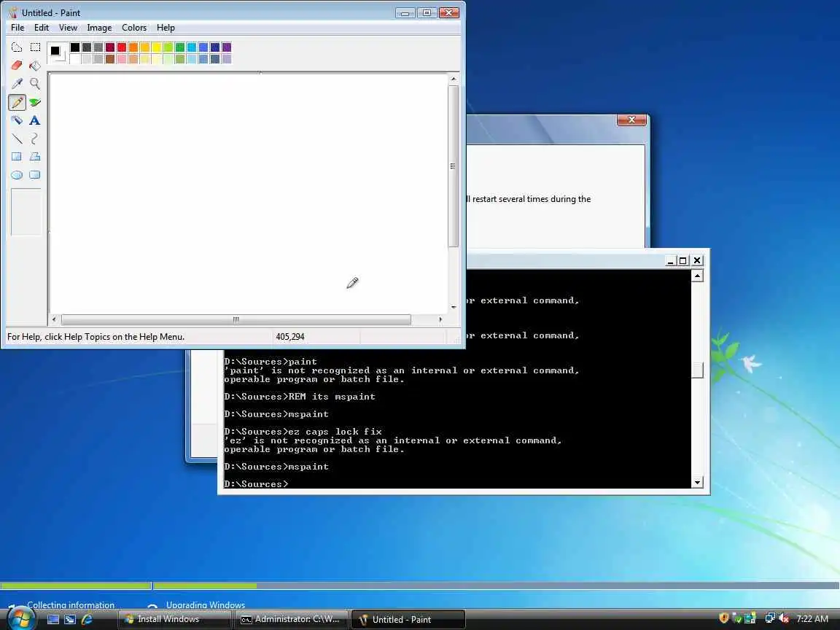Click the Paint horizontal scrollbar thumb
Viewport: 840px width, 630px height.
click(236, 319)
